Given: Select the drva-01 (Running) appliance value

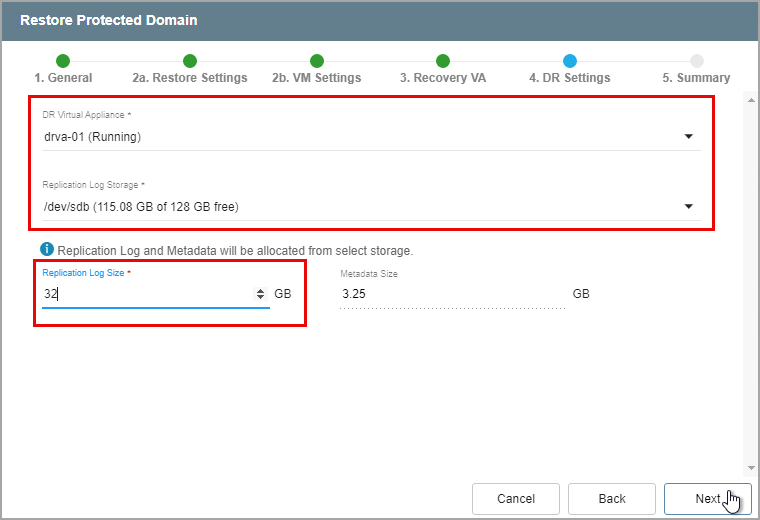Looking at the screenshot, I should point(92,137).
